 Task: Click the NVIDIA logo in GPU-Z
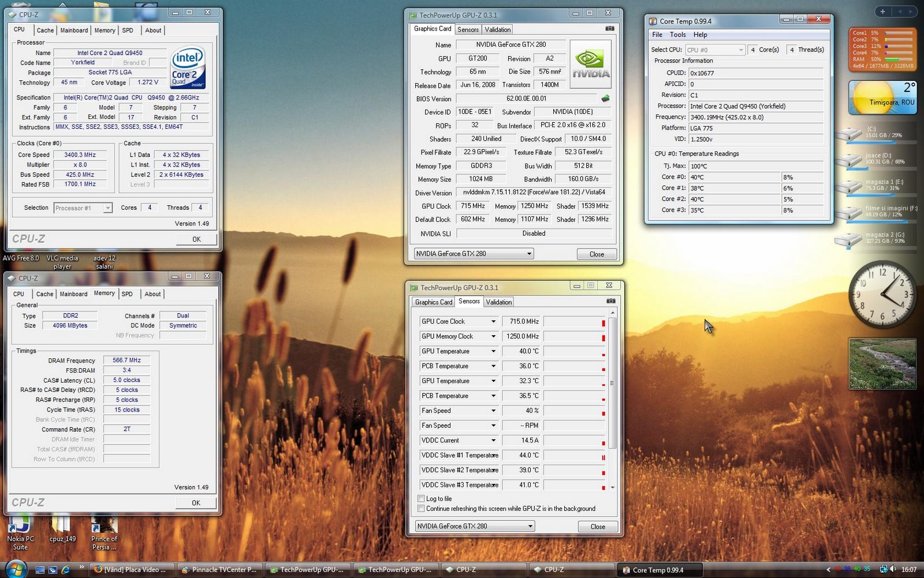pos(590,64)
